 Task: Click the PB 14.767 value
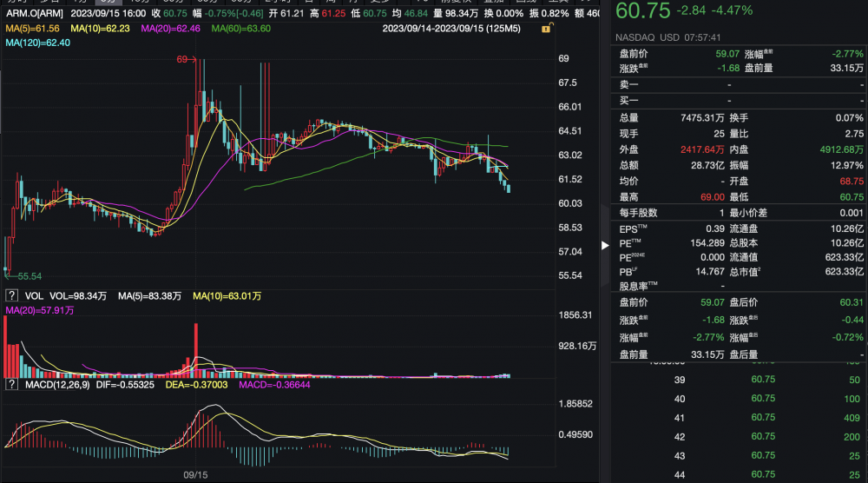710,271
